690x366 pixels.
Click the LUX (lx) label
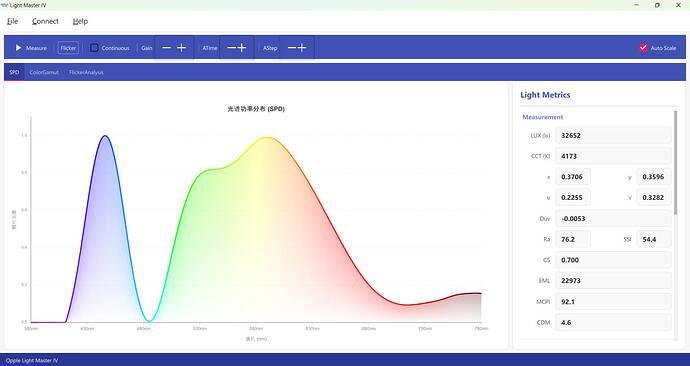click(x=540, y=135)
